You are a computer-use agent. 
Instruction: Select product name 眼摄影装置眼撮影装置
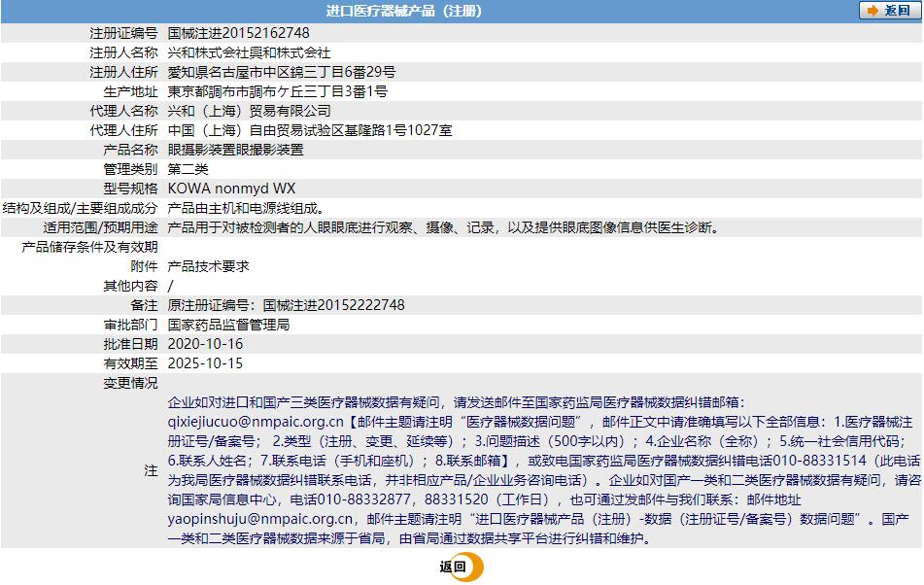(235, 150)
